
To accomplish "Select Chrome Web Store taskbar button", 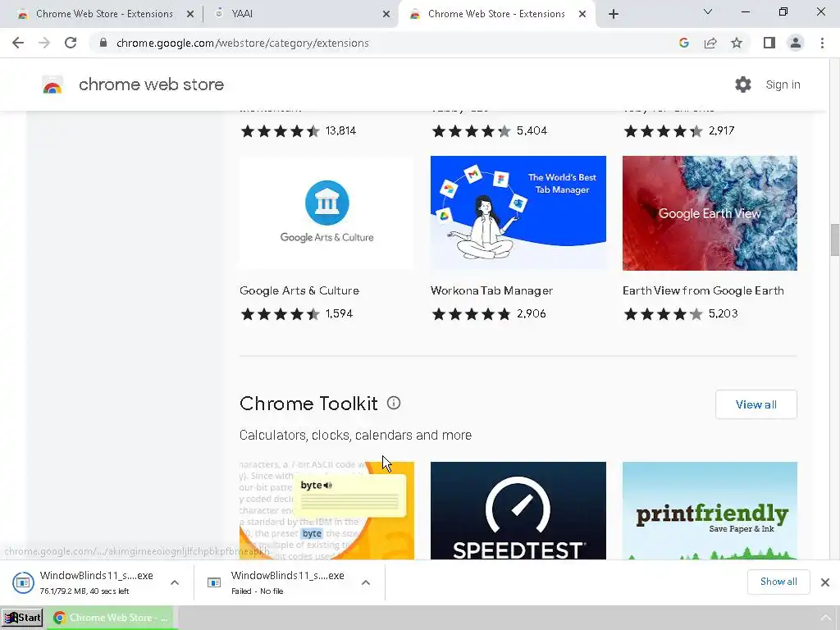I will pos(111,618).
